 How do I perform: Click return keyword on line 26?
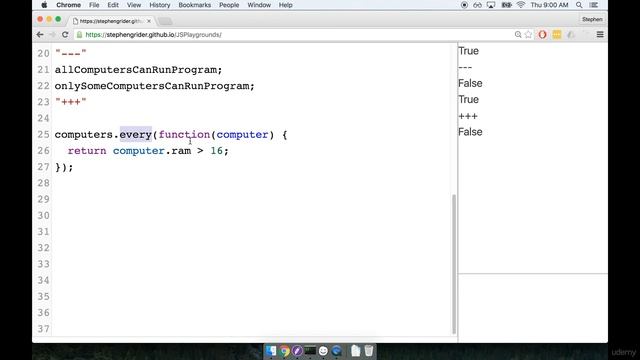87,151
